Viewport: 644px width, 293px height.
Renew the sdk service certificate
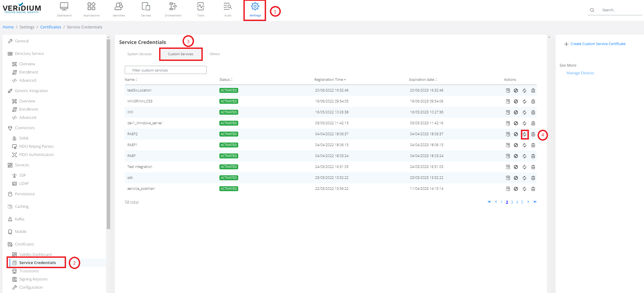(x=524, y=178)
